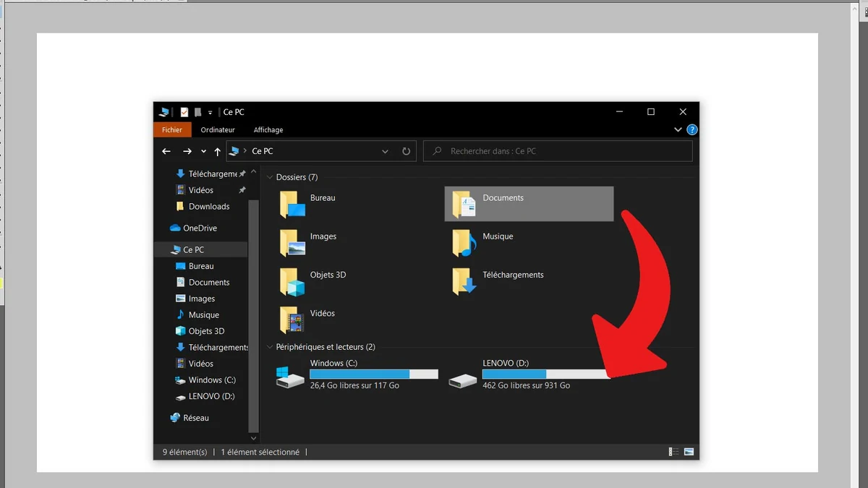Image resolution: width=868 pixels, height=488 pixels.
Task: Open the Bureau folder icon
Action: coord(293,205)
